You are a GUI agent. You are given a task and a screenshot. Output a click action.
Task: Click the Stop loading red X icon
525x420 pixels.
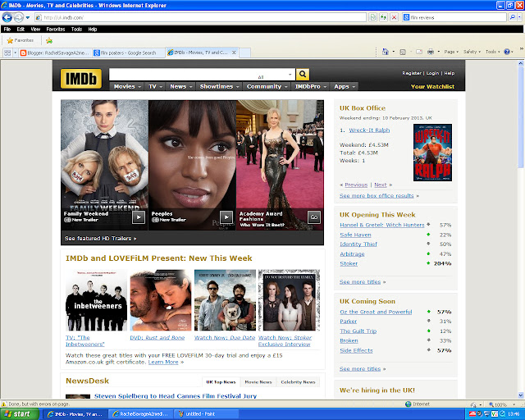coord(394,17)
